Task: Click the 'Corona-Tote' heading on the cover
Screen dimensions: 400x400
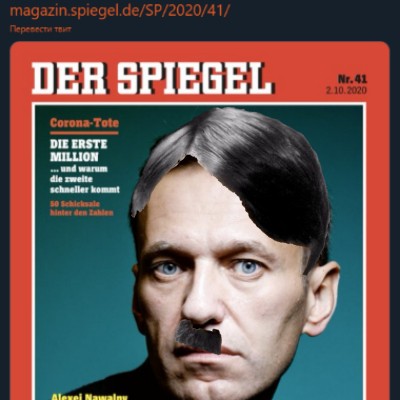Action: tap(84, 123)
